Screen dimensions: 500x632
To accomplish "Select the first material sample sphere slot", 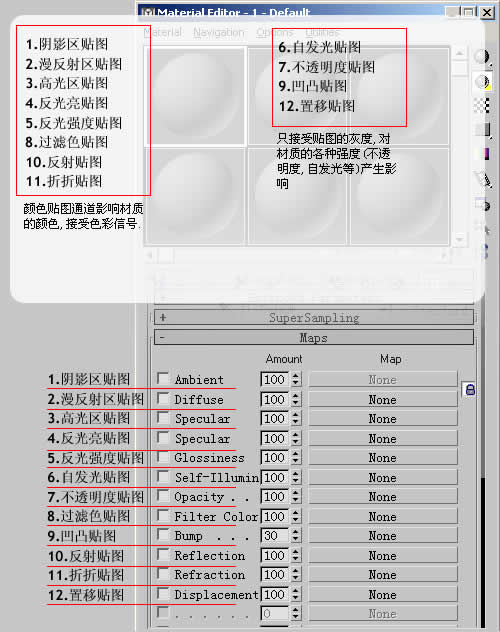I will (195, 96).
